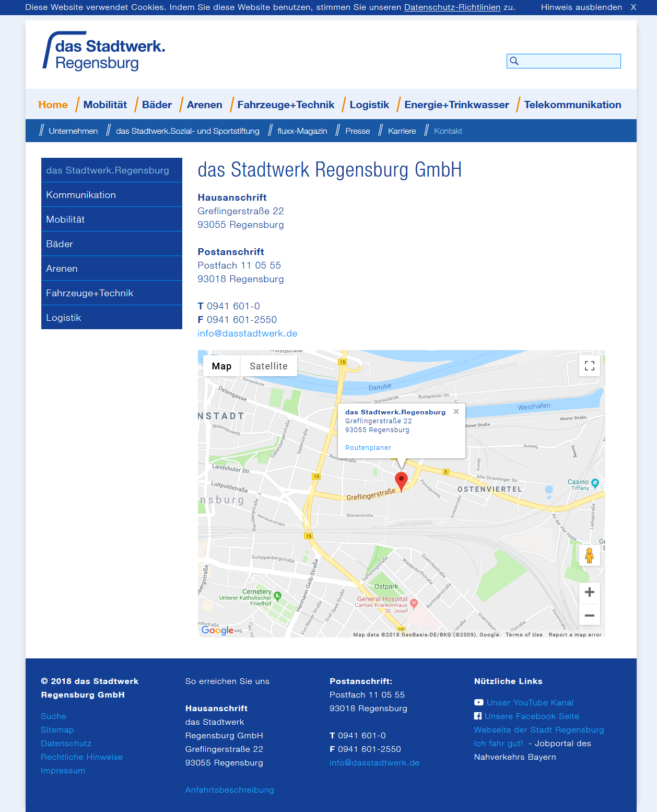The image size is (657, 812).
Task: Click the Cemetery map pin
Action: click(278, 596)
